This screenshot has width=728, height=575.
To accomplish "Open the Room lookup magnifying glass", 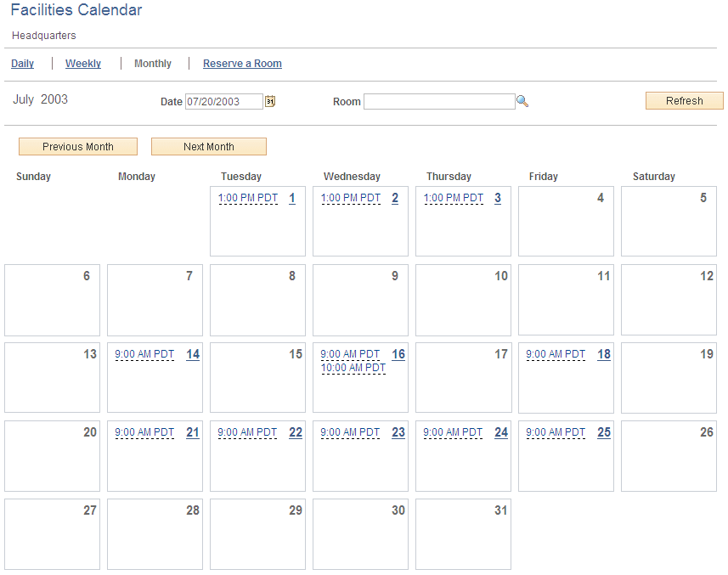I will point(522,101).
